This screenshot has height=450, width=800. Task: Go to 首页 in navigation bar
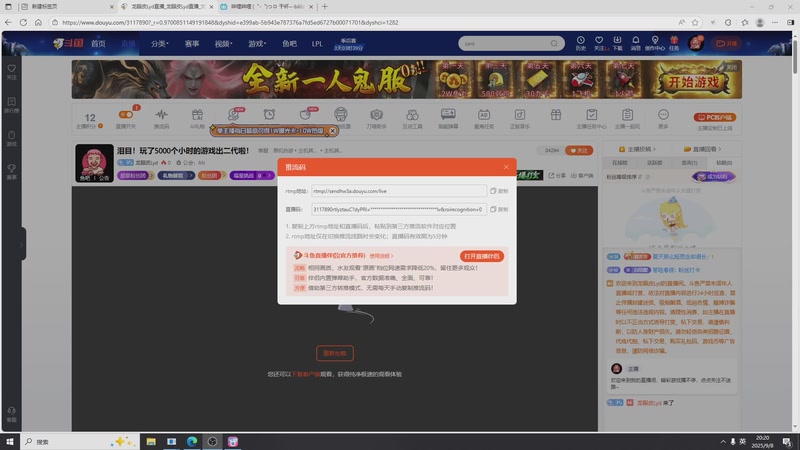98,44
